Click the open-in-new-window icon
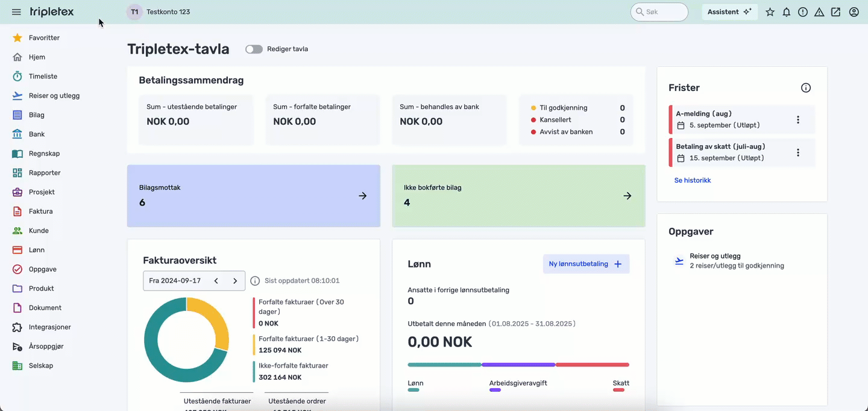Viewport: 868px width, 411px height. (x=835, y=12)
